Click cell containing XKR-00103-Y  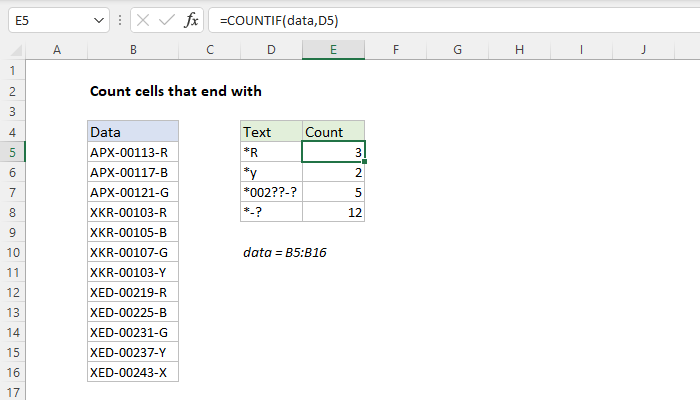[x=133, y=272]
